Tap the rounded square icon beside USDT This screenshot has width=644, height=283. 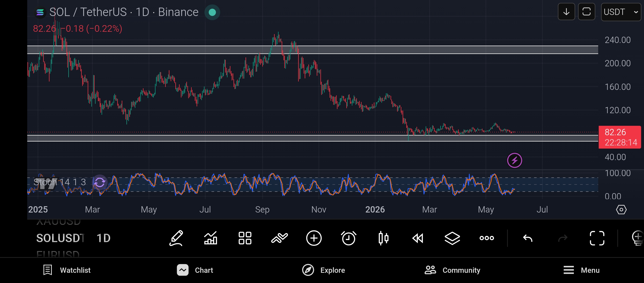(587, 12)
